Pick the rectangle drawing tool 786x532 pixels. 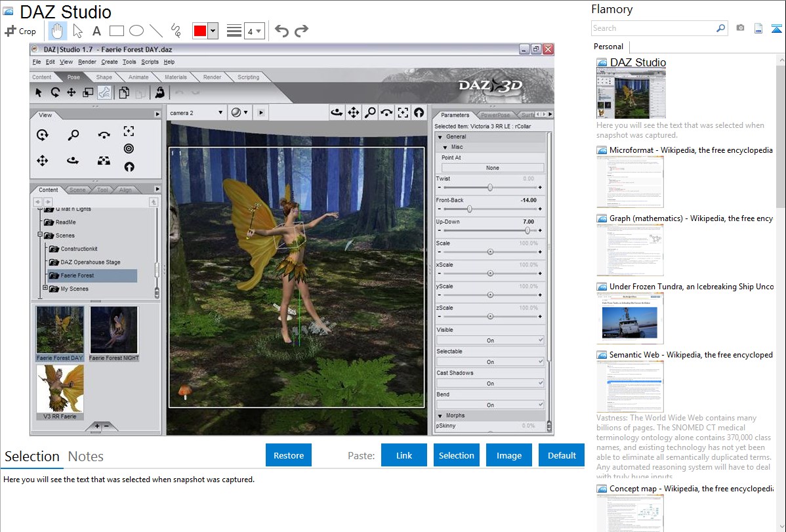[116, 31]
